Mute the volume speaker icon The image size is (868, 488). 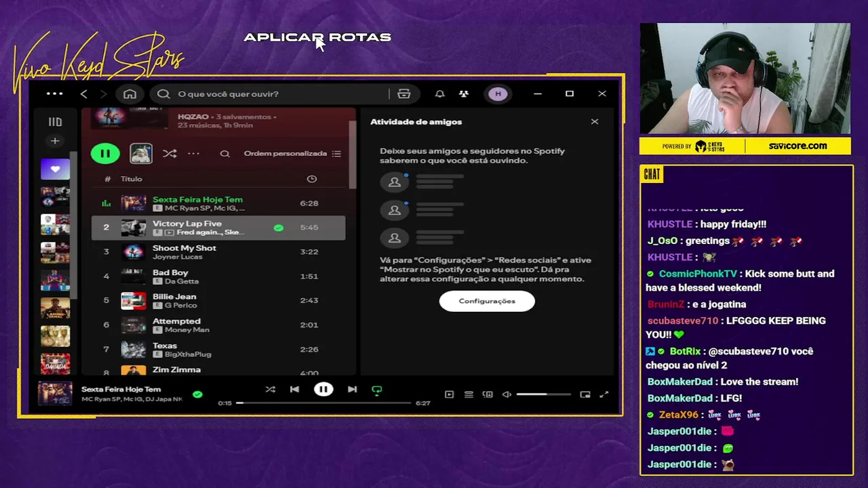click(507, 394)
